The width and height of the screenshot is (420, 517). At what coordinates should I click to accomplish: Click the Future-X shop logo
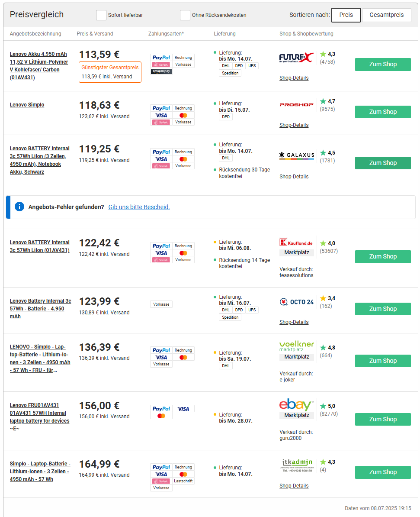[x=297, y=58]
